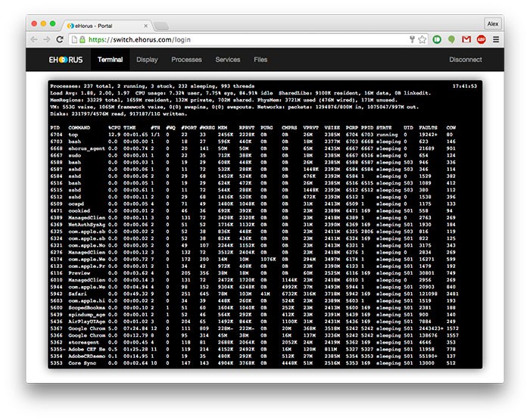This screenshot has width=530, height=420.
Task: Click the %CPU column header in terminal
Action: point(114,128)
